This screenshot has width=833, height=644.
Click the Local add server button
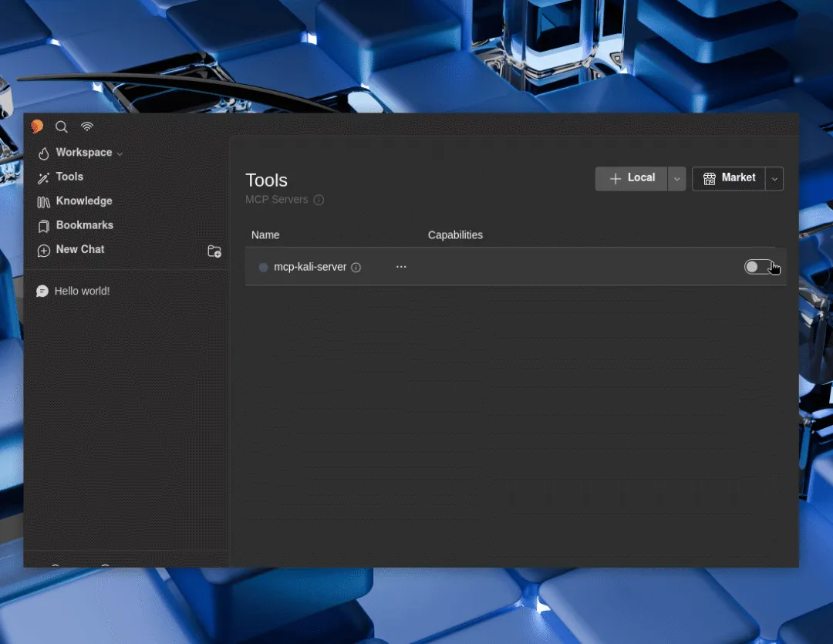coord(631,178)
